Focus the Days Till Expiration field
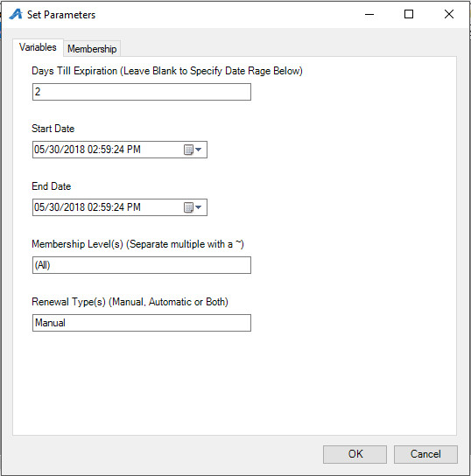The width and height of the screenshot is (471, 476). click(142, 92)
